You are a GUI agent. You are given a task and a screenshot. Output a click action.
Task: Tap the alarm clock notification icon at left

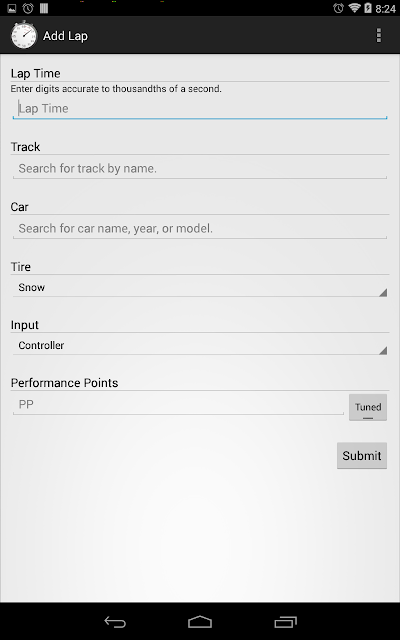point(28,8)
